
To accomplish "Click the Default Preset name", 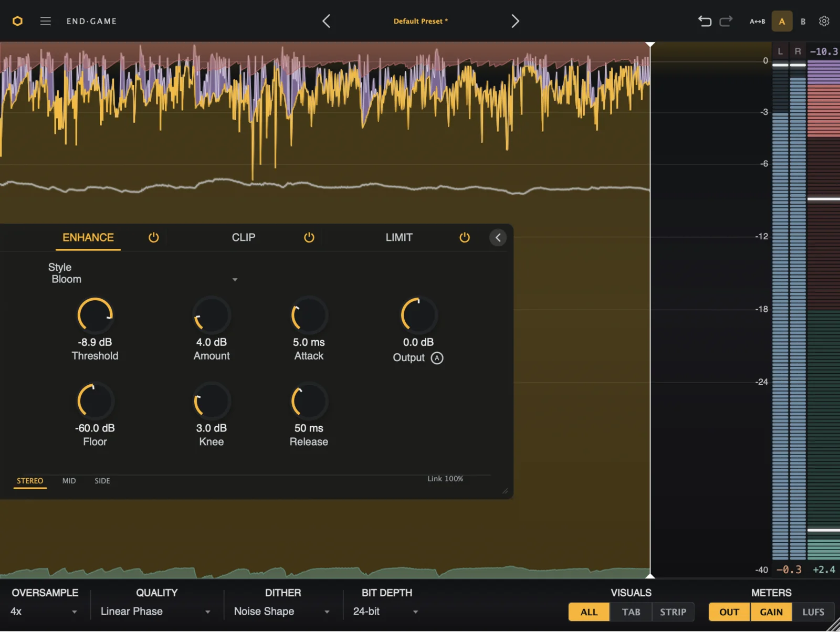I will 421,22.
